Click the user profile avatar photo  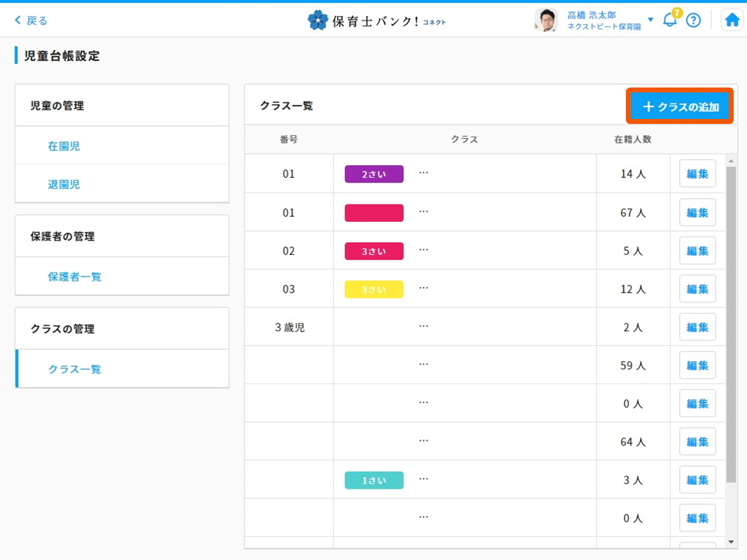[546, 20]
